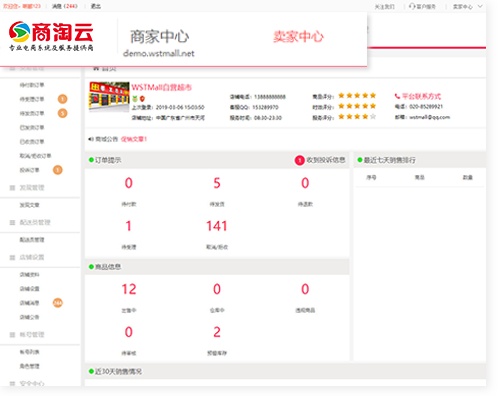This screenshot has height=396, width=500.
Task: Open 店铺公告 in the sidebar
Action: pos(29,317)
